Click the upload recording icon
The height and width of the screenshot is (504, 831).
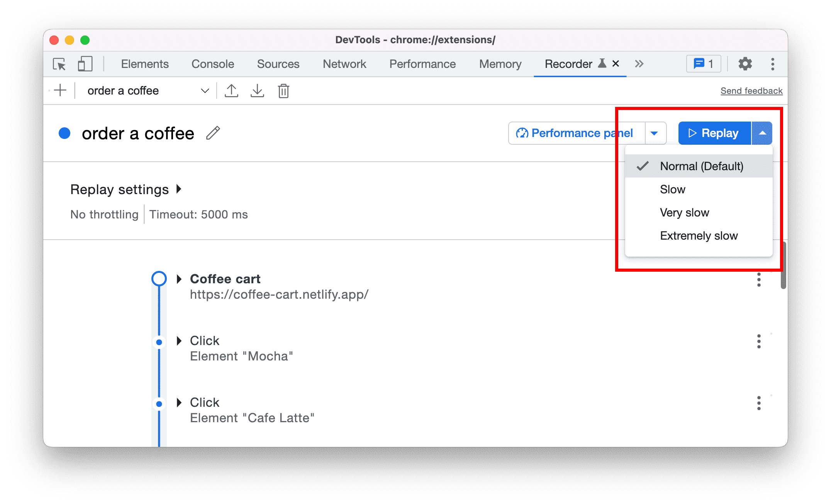click(231, 91)
